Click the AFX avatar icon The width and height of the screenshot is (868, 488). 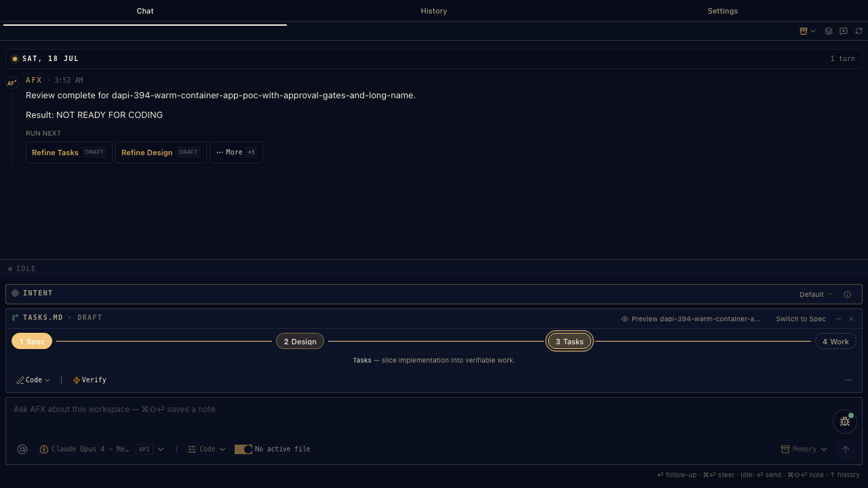tap(12, 83)
